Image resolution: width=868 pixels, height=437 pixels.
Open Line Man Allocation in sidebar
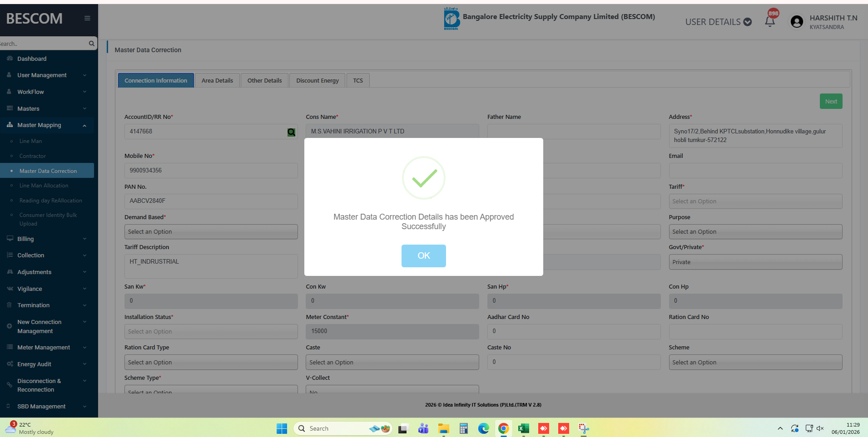(44, 186)
